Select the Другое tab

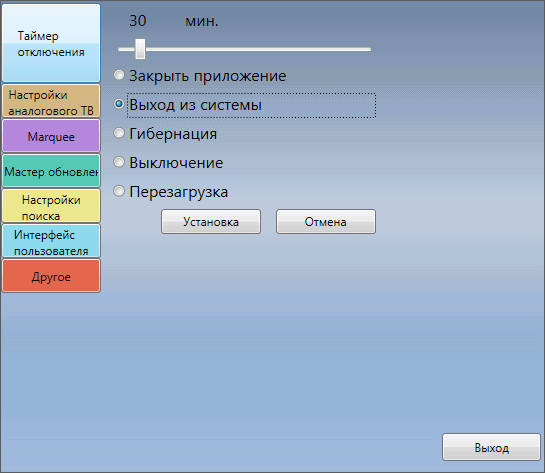click(x=51, y=276)
